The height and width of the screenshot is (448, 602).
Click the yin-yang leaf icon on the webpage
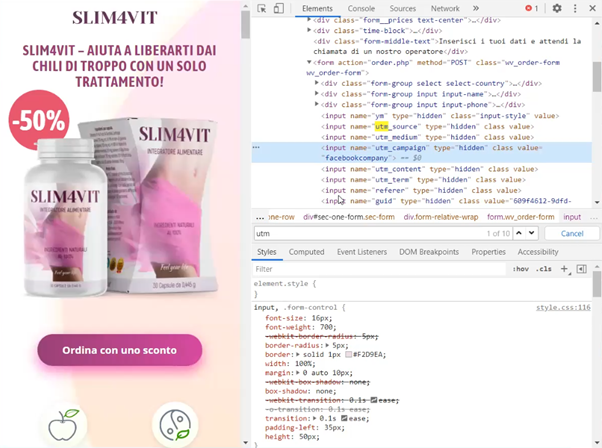pos(175,425)
